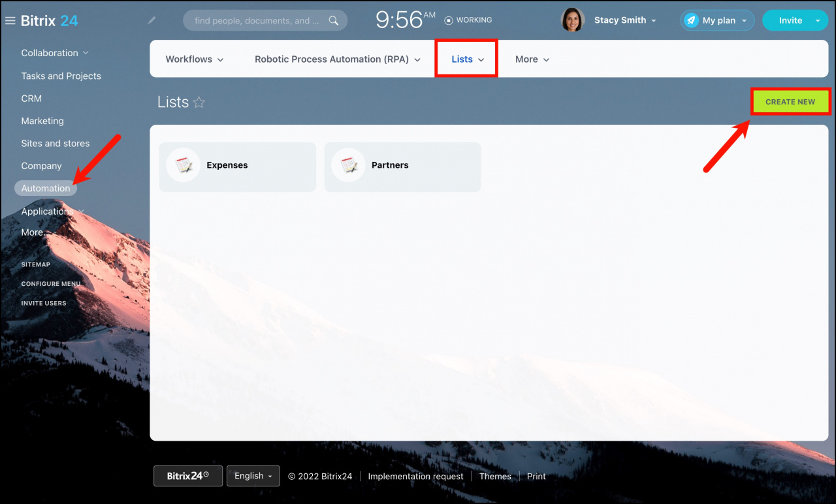Open the Lists tab dropdown
Screen dimensions: 836x504
(468, 59)
